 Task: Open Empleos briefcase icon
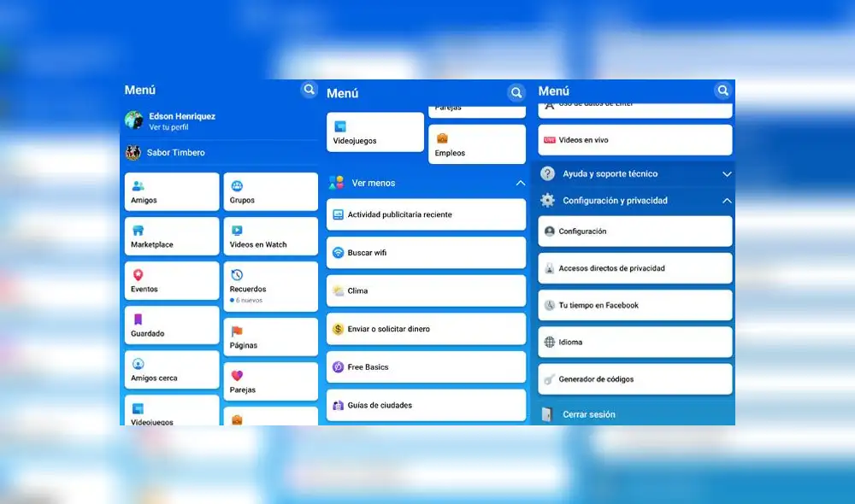click(x=444, y=137)
